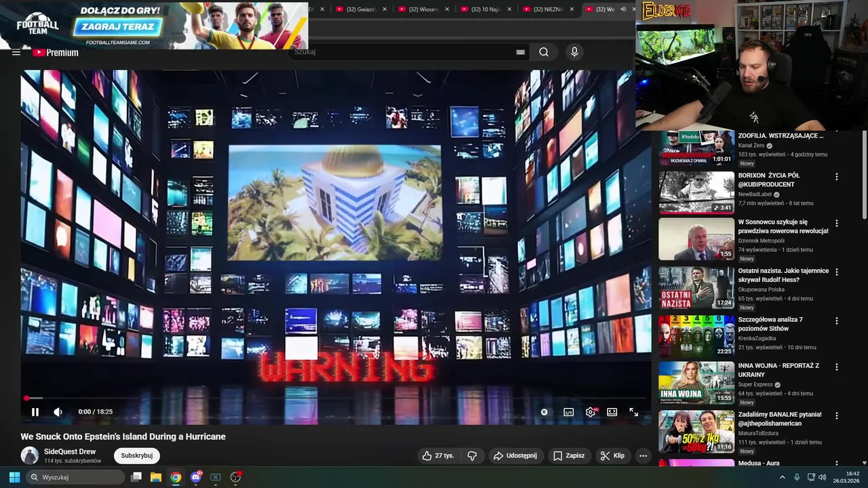The image size is (868, 488).
Task: Open the SideQuest Drew channel link
Action: (x=70, y=451)
